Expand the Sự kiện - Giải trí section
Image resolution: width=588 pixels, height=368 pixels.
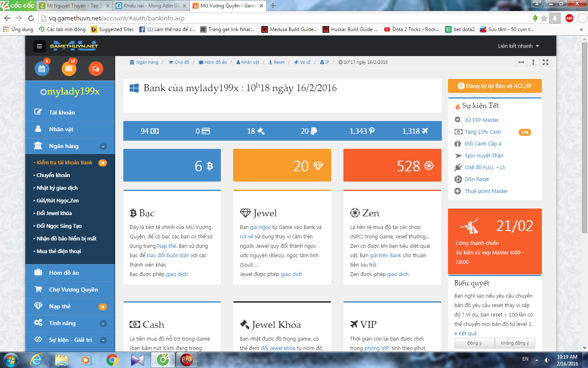[x=103, y=340]
